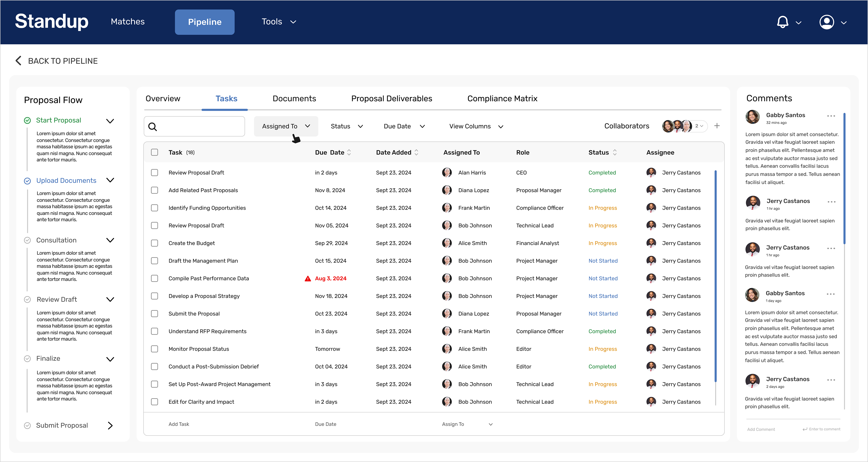The height and width of the screenshot is (462, 868).
Task: Click the back arrow beside Back to Pipeline
Action: [19, 61]
